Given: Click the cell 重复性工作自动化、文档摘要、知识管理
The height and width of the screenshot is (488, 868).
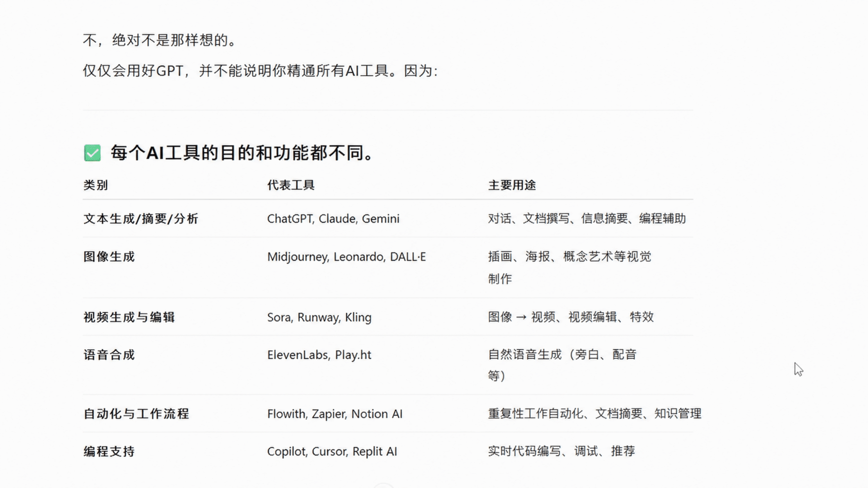Looking at the screenshot, I should [x=594, y=413].
